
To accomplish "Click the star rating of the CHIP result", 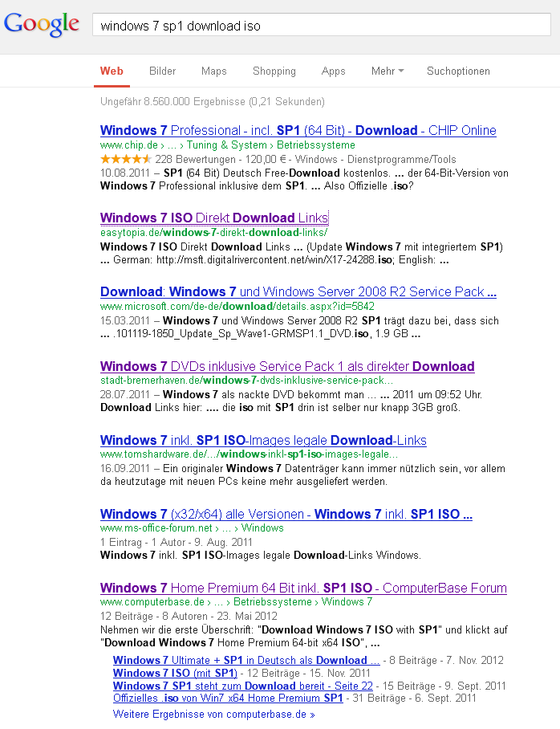I will (x=126, y=160).
